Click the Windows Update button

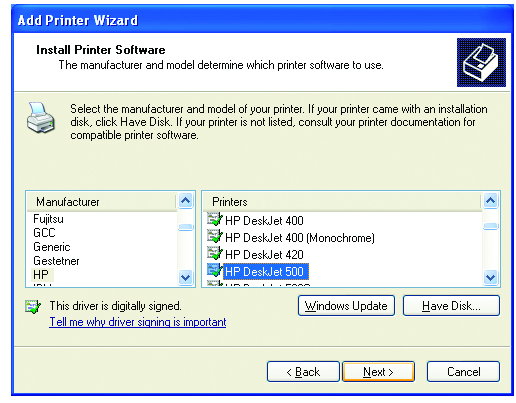tap(346, 306)
